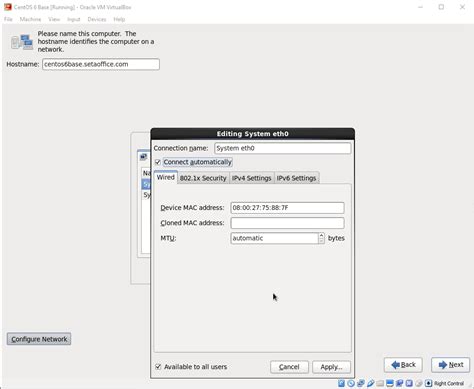Click the Connection name field
The width and height of the screenshot is (474, 389).
click(x=283, y=148)
